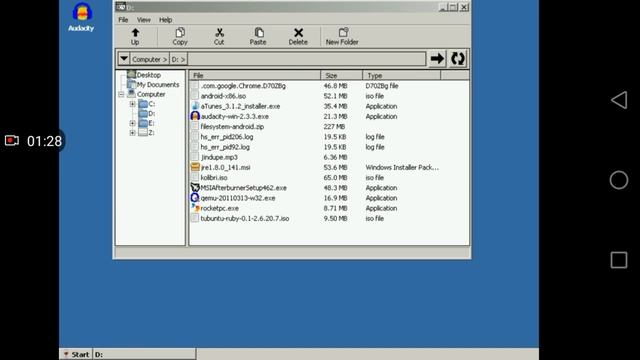Click the screen recording indicator icon

tap(12, 141)
